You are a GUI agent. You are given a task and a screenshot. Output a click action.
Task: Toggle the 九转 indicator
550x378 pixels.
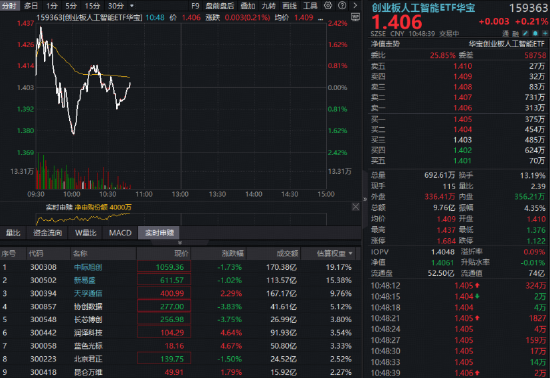point(269,6)
